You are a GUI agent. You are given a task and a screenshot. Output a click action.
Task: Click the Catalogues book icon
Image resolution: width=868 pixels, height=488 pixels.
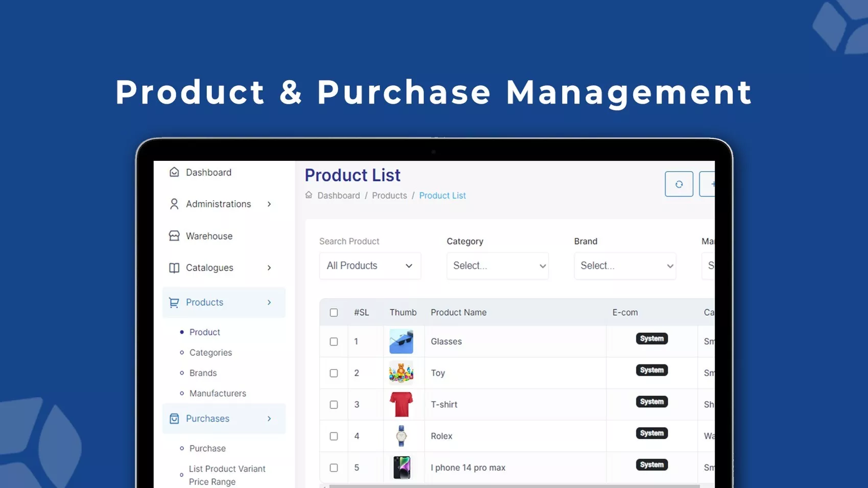click(174, 268)
